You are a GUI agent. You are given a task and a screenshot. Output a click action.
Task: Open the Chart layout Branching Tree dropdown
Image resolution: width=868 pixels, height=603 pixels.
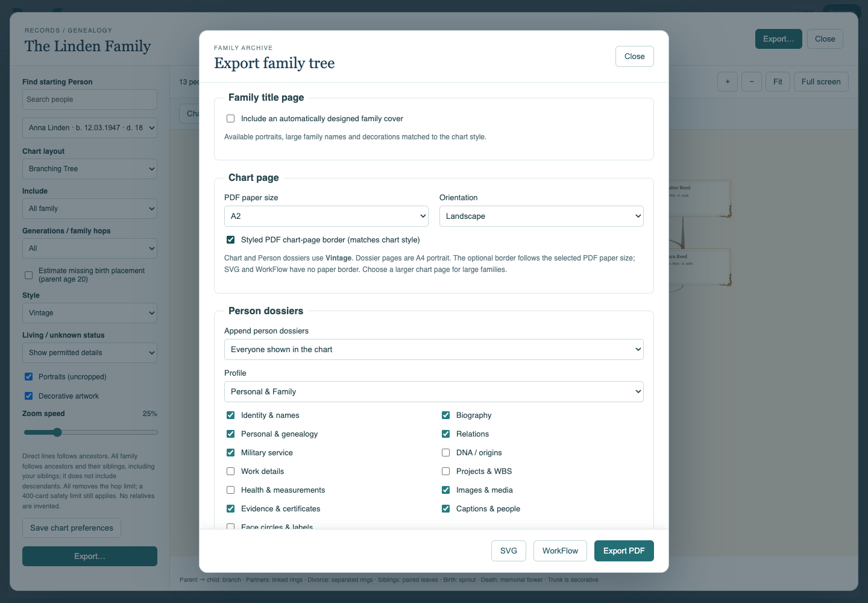click(90, 169)
